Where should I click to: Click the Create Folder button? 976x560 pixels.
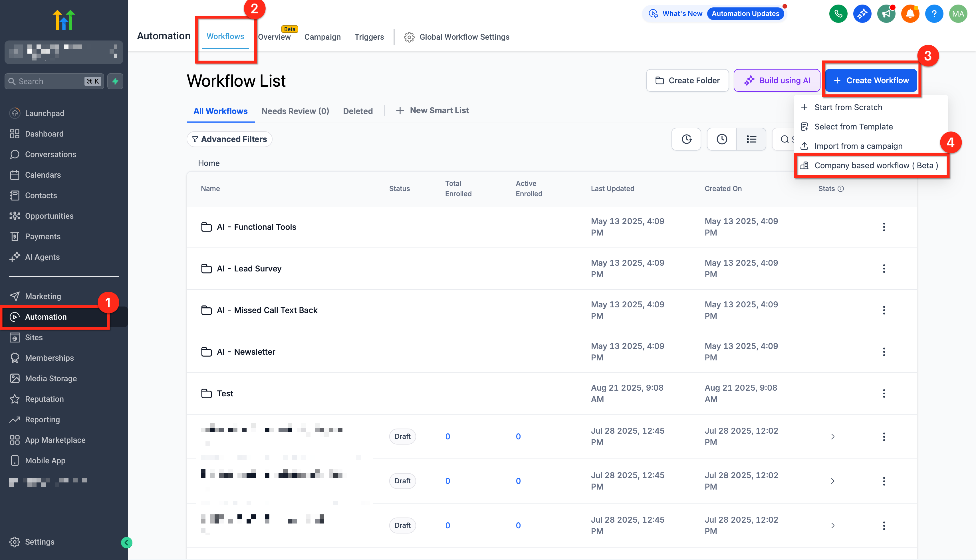687,81
